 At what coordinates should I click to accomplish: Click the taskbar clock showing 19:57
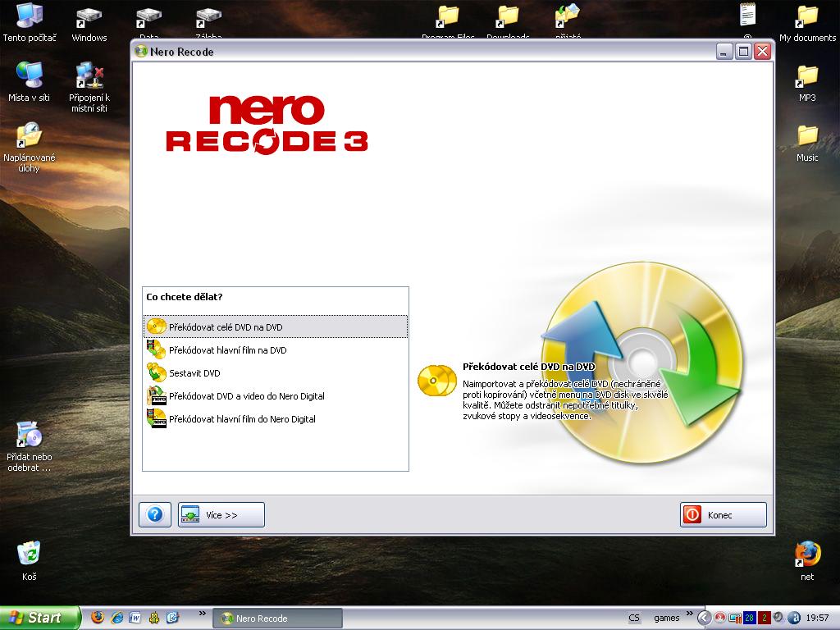(x=818, y=619)
